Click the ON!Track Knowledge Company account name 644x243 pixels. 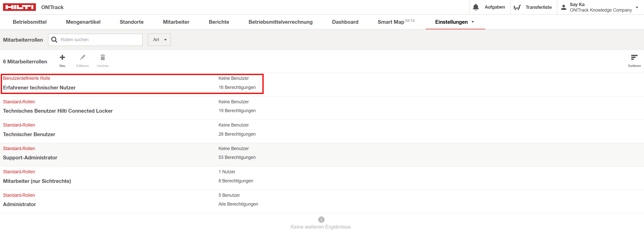[x=601, y=10]
